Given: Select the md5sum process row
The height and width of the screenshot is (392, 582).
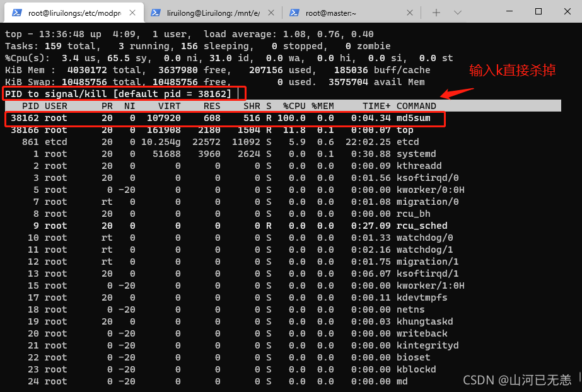Looking at the screenshot, I should (x=224, y=118).
